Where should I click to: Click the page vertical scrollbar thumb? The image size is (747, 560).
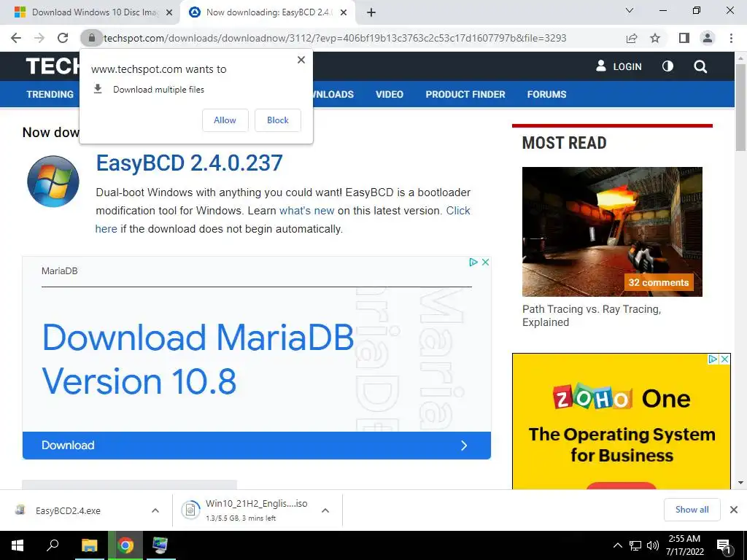[x=741, y=108]
